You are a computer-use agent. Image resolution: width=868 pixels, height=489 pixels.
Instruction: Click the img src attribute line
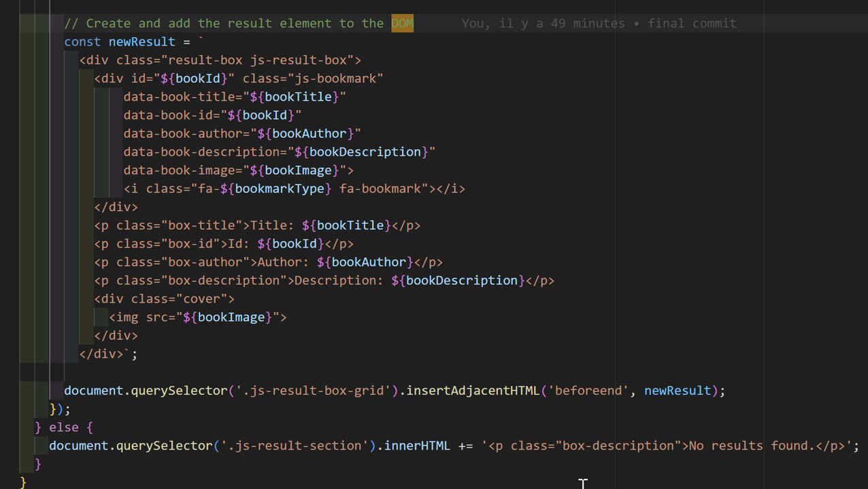tap(197, 317)
